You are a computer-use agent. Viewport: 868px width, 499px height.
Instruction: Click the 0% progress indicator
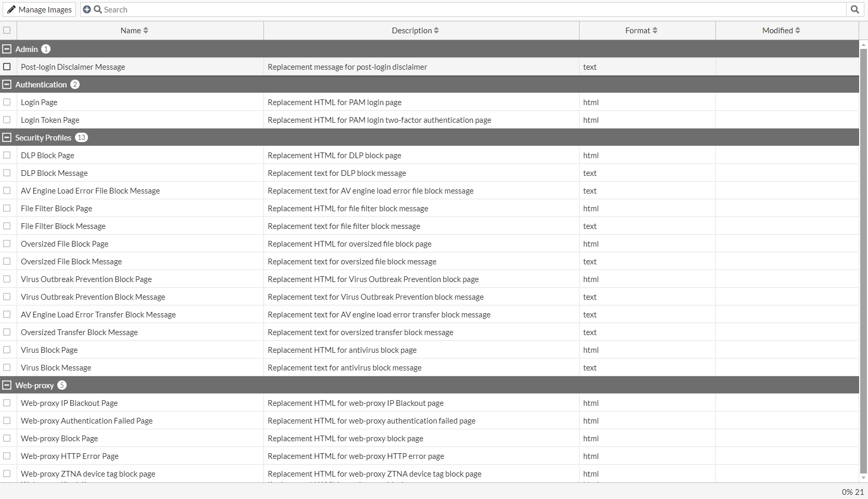(848, 491)
